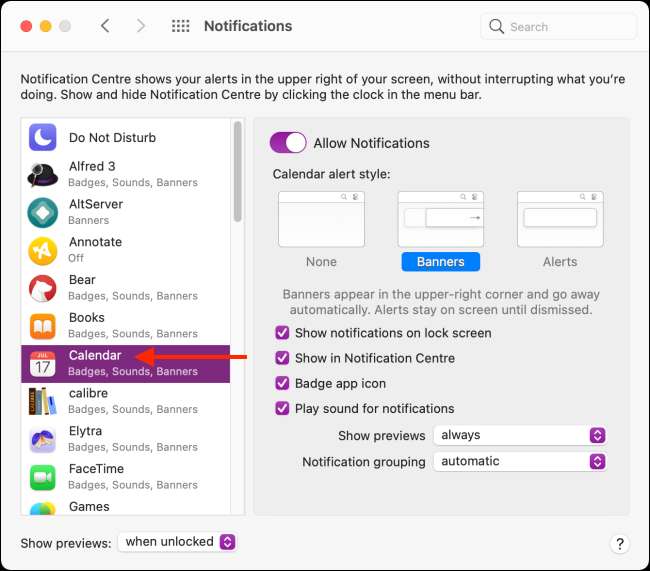The image size is (650, 571).
Task: Click the Annotate yellow icon
Action: coord(42,250)
